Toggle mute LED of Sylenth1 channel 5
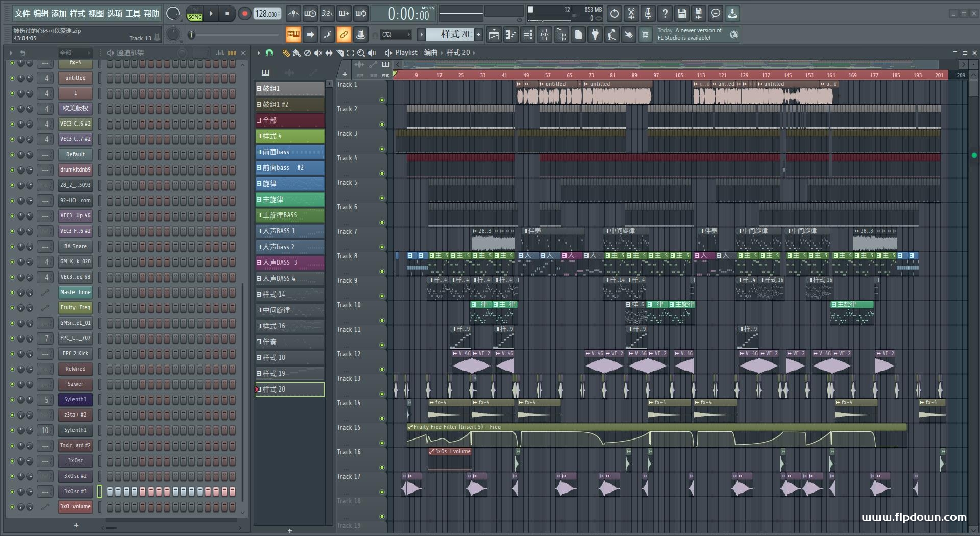Image resolution: width=980 pixels, height=536 pixels. tap(12, 400)
